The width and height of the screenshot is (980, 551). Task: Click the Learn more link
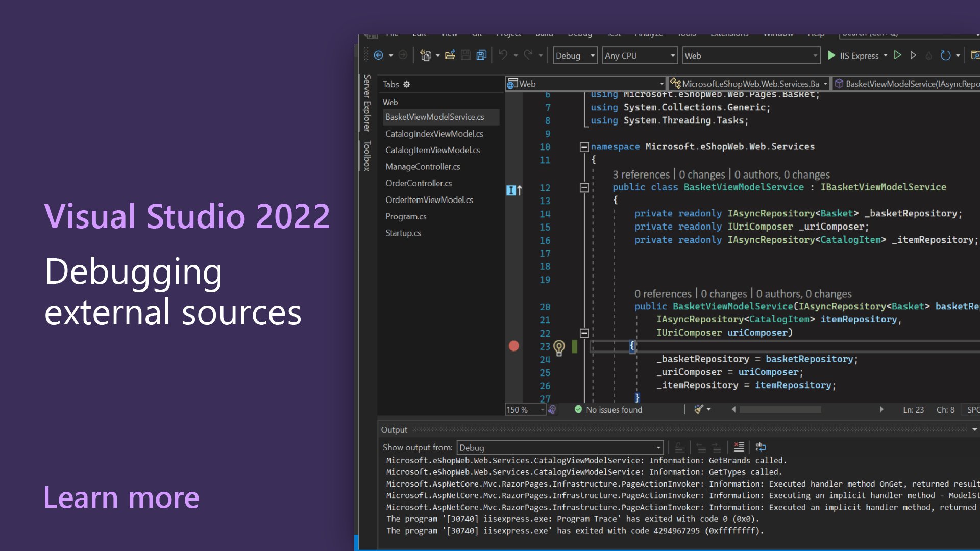pyautogui.click(x=121, y=497)
